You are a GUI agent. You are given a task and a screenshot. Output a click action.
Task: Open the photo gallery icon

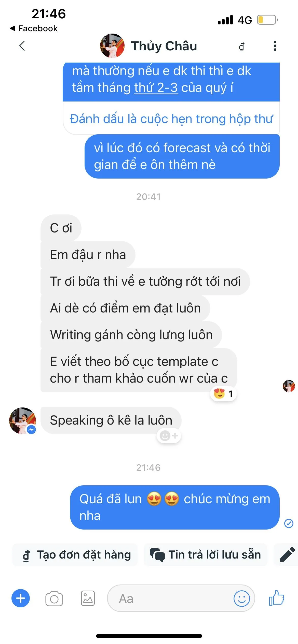[x=88, y=598]
